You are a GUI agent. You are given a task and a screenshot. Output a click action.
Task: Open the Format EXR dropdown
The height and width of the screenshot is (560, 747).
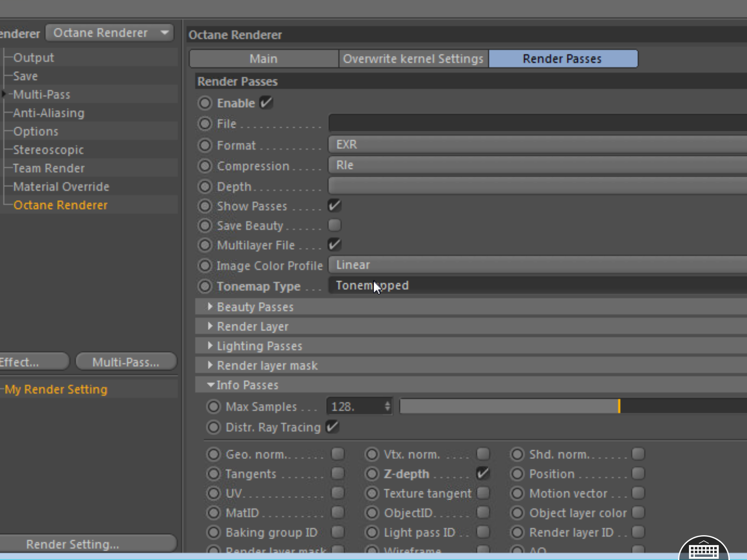click(536, 145)
